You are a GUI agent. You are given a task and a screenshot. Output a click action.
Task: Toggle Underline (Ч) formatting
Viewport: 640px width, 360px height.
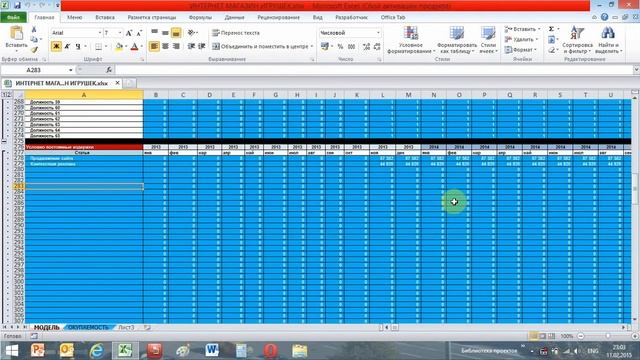(x=78, y=46)
